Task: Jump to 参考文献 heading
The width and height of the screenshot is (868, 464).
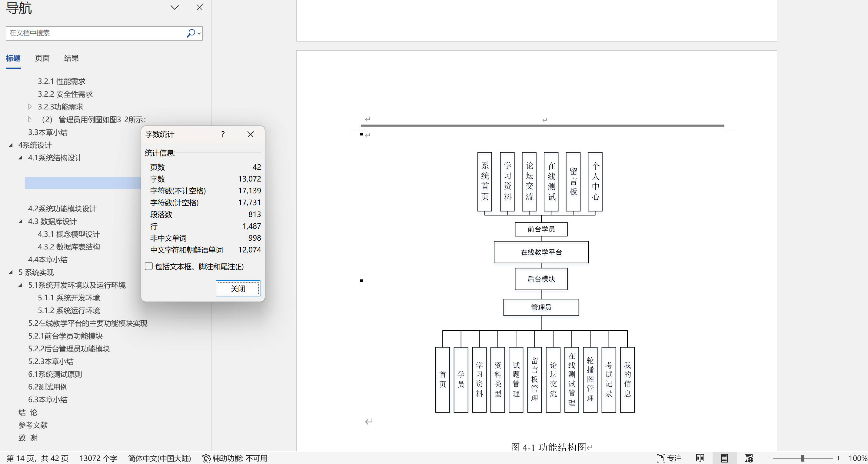Action: (33, 425)
